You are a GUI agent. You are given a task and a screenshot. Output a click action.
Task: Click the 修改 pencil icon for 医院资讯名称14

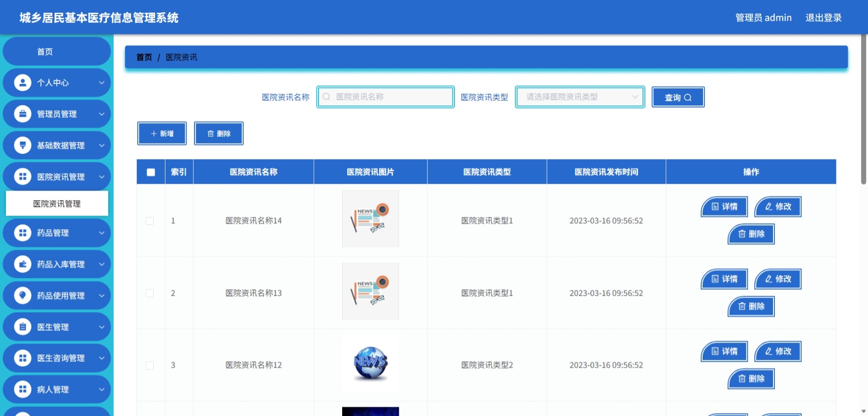(x=769, y=207)
